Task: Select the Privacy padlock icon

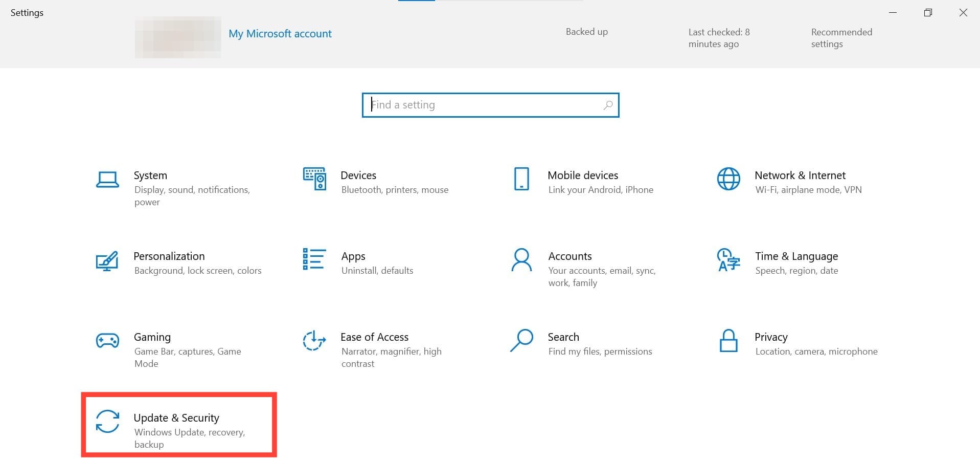Action: coord(728,341)
